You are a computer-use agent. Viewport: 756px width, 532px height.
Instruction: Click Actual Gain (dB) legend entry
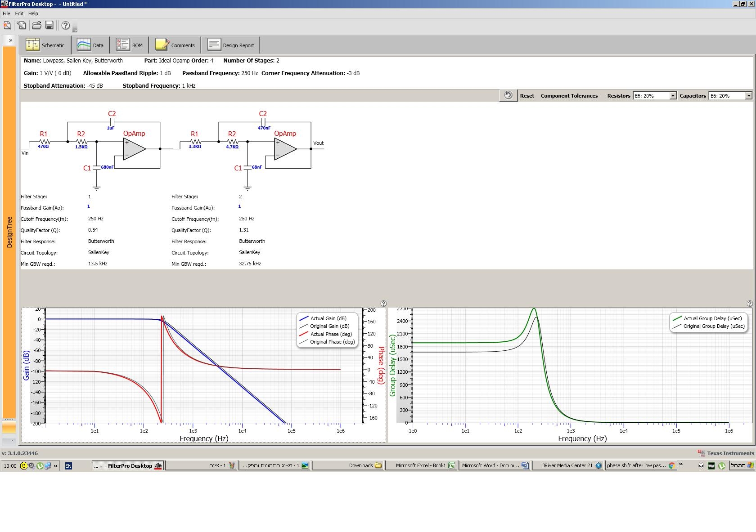pos(323,318)
